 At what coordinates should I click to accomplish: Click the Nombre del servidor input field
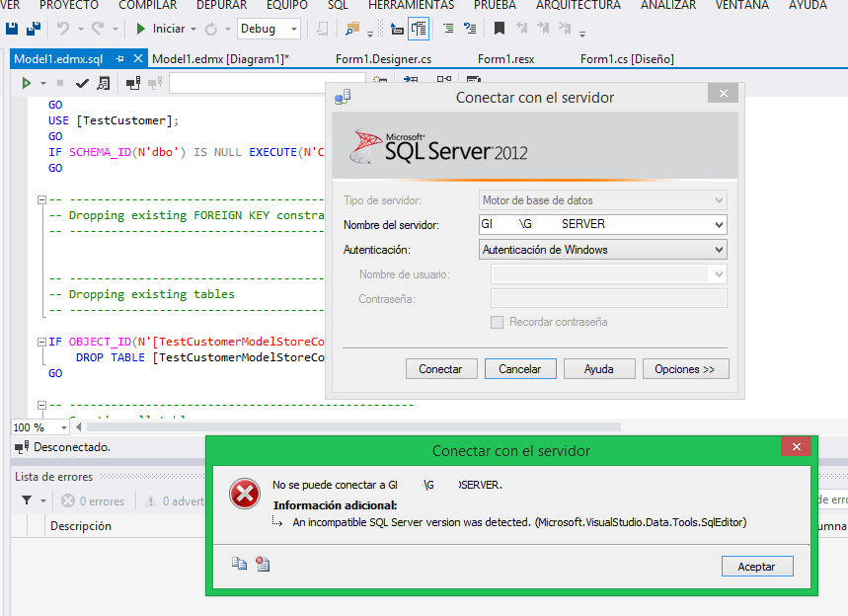tap(602, 224)
